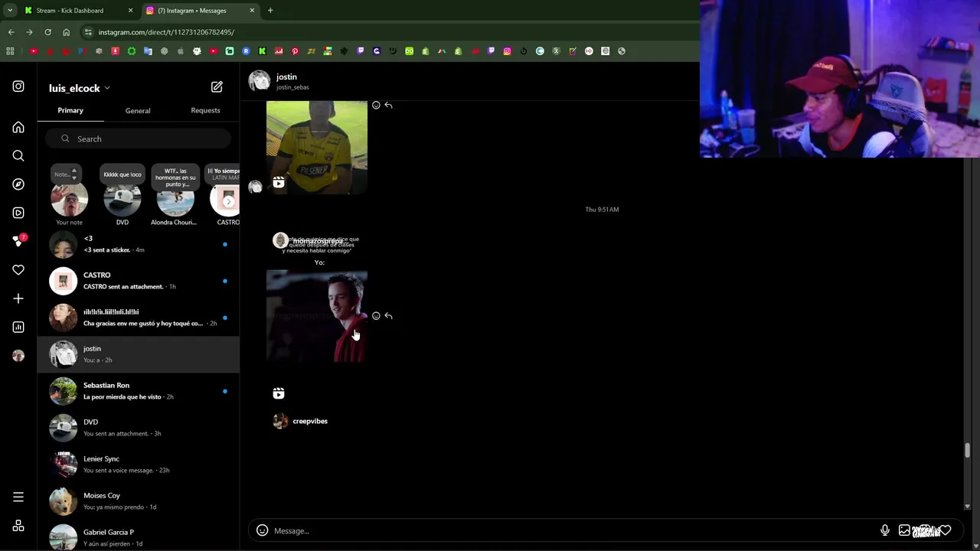Select Instagram Messages browser tab
Screen dimensions: 980x551
coord(199,10)
